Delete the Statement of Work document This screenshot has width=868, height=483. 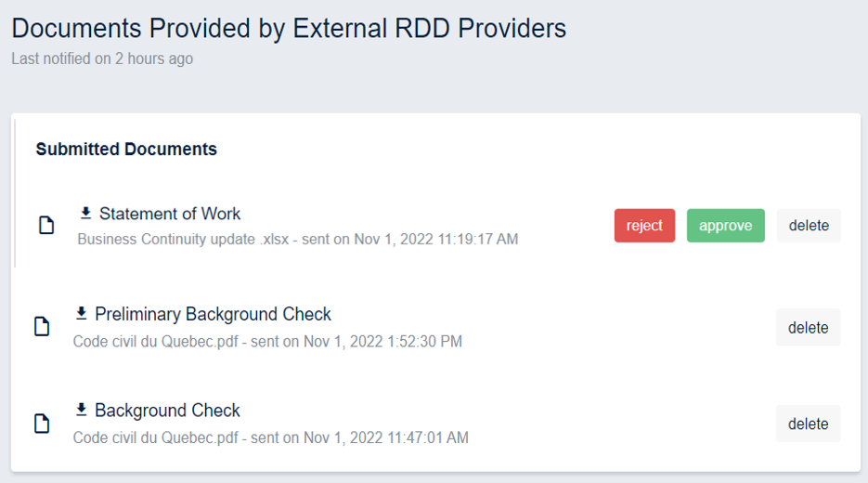point(809,226)
